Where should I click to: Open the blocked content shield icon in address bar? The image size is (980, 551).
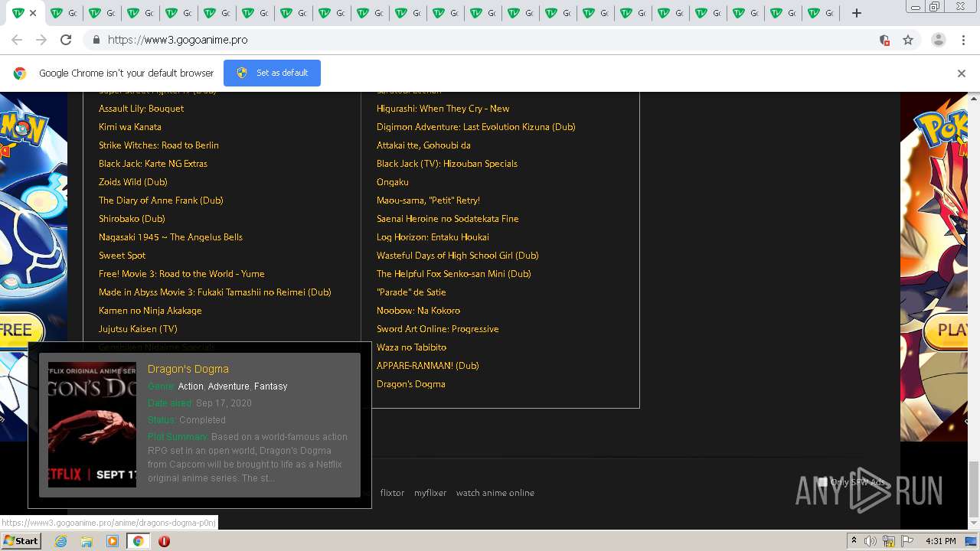[884, 40]
